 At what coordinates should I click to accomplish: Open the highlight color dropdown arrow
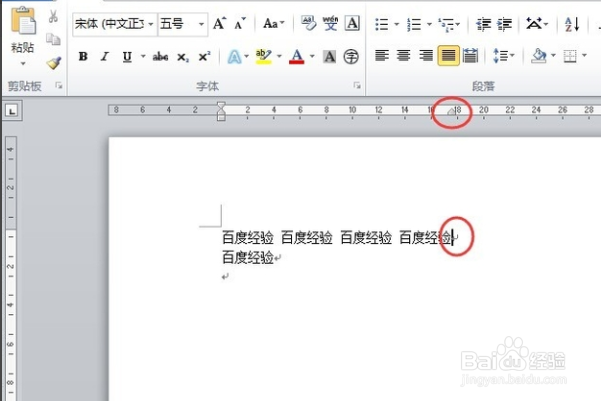pos(279,56)
